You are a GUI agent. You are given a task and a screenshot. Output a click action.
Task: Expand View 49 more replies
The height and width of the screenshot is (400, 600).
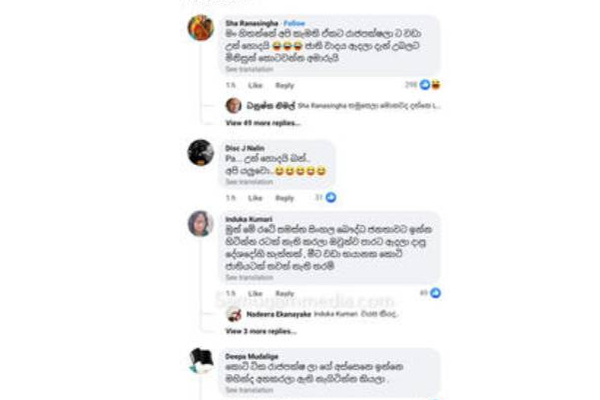tap(262, 123)
